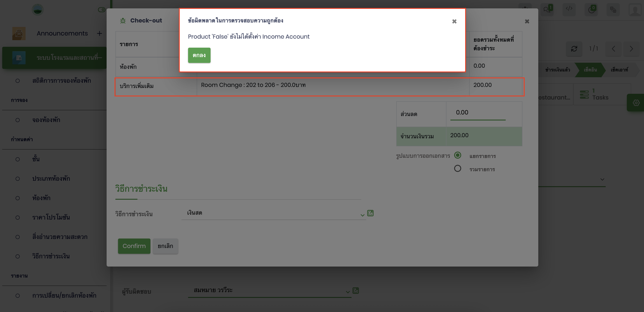Open external link icon beside ผู้รับผิดชอบ field
Viewport: 644px width, 312px height.
coord(355,290)
